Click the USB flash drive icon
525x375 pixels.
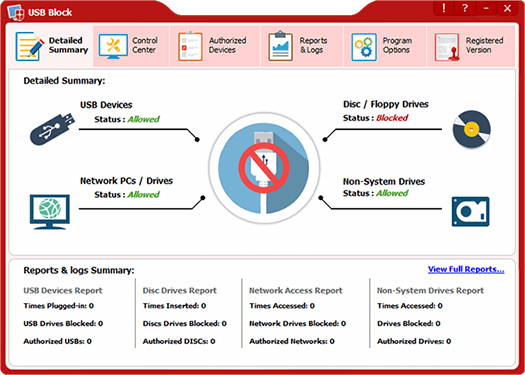tap(52, 129)
